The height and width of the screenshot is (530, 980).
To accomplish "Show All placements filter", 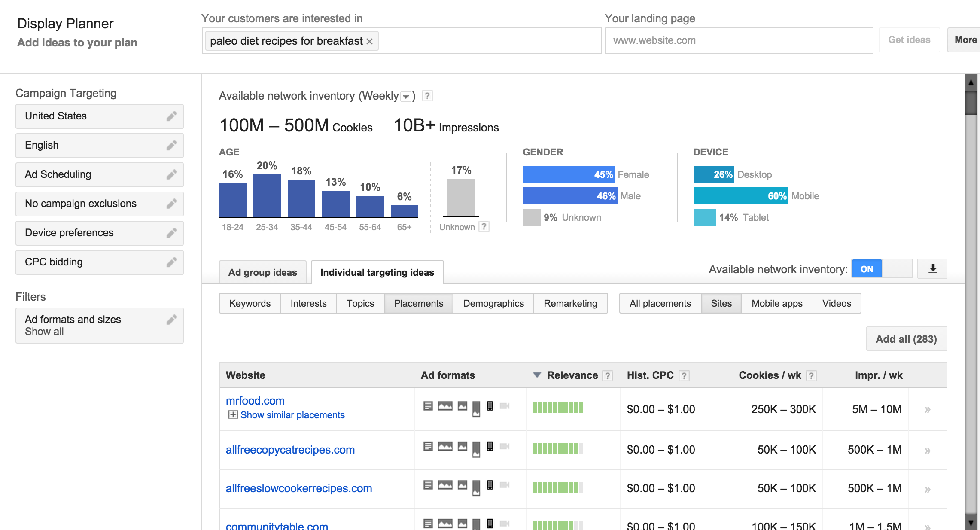I will click(x=660, y=303).
